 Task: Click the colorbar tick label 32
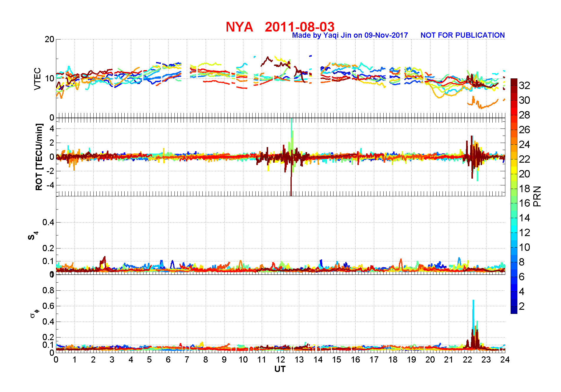(x=524, y=85)
